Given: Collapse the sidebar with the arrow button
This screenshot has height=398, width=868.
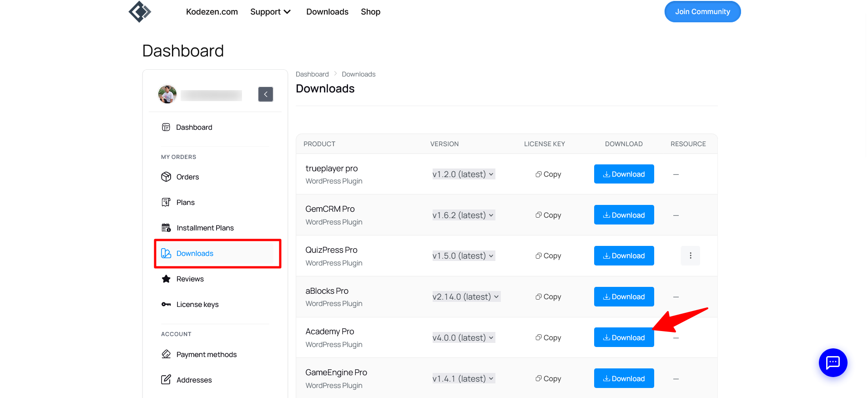Looking at the screenshot, I should [266, 94].
